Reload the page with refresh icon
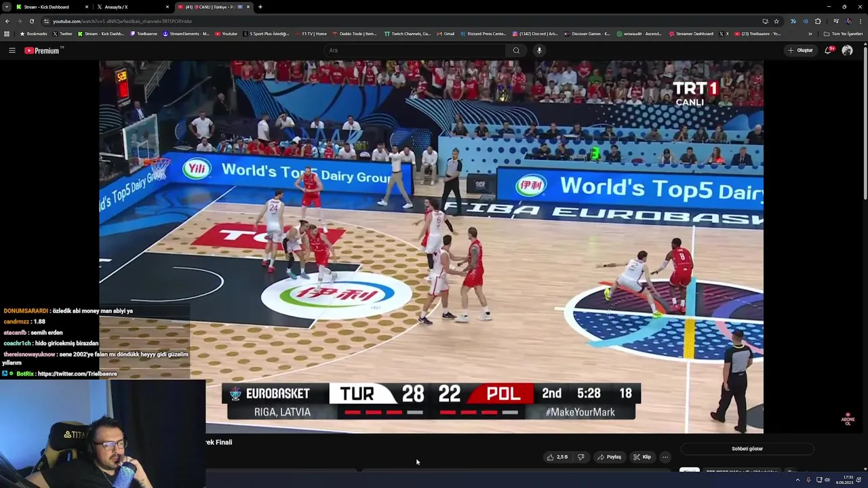This screenshot has height=488, width=868. (x=31, y=21)
